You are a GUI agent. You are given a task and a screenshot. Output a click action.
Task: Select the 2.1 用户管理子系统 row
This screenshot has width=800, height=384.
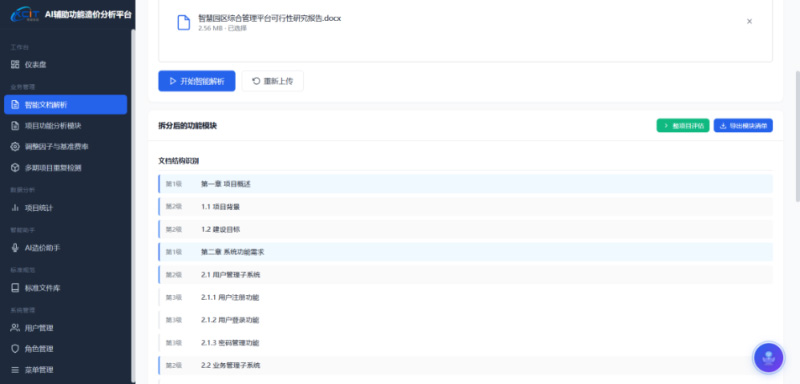click(x=465, y=274)
